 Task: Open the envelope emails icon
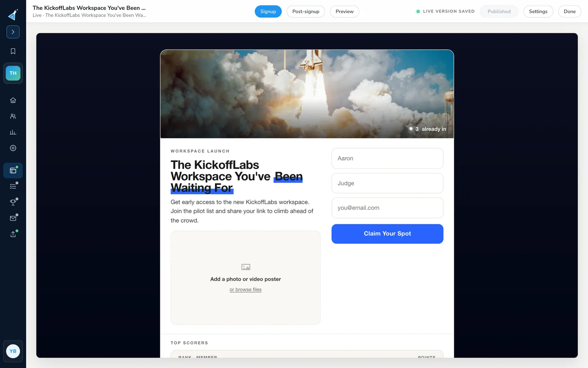(x=13, y=218)
